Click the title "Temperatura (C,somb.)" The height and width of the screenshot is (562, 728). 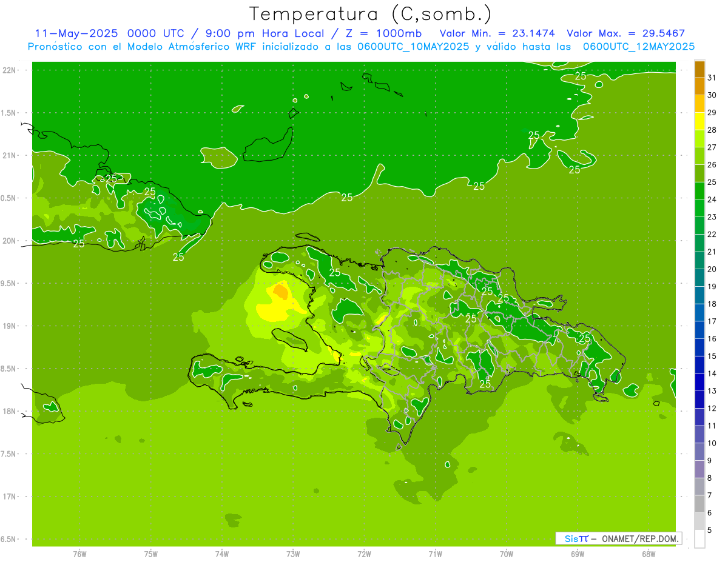point(370,14)
